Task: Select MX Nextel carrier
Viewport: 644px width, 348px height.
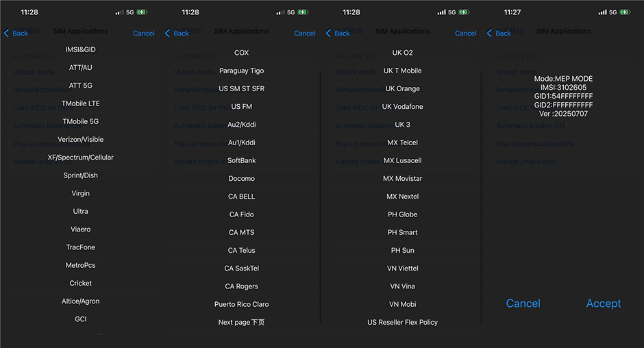Action: [x=403, y=197]
